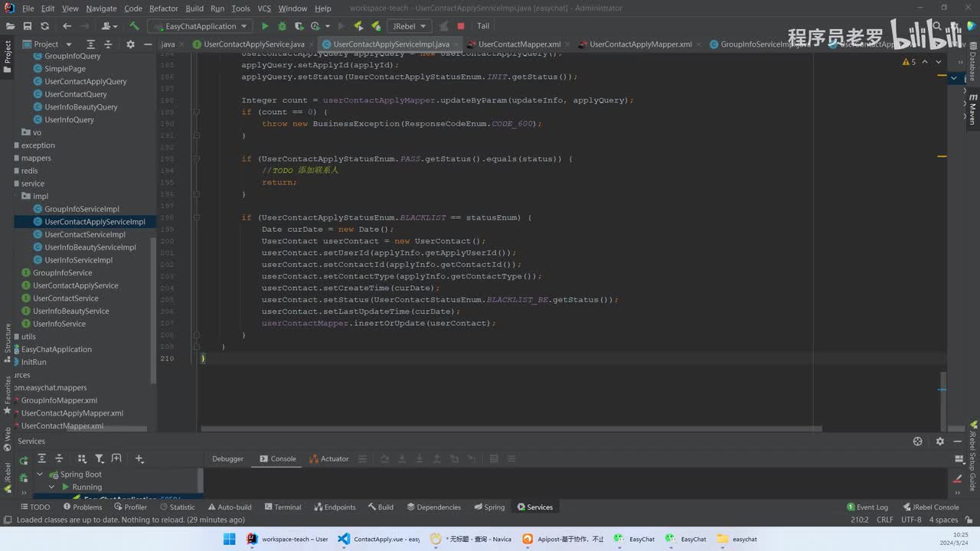980x551 pixels.
Task: Click the Run with Coverage shield icon
Action: pyautogui.click(x=298, y=26)
